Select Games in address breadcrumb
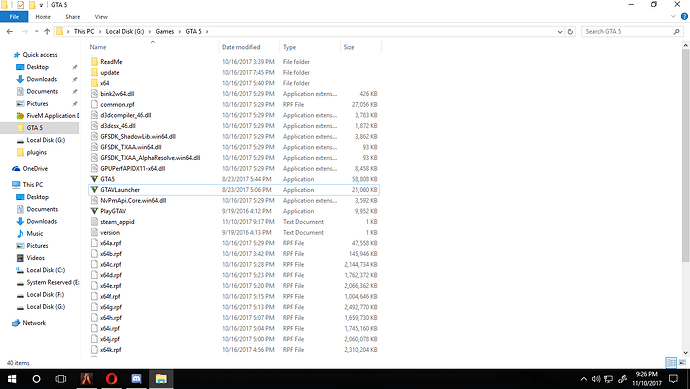 pyautogui.click(x=165, y=32)
